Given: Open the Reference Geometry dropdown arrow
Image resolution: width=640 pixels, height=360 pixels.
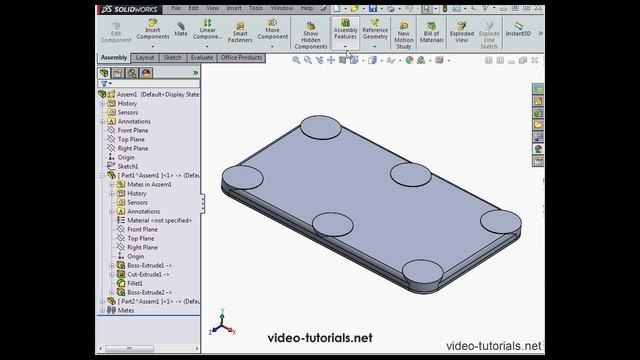Looking at the screenshot, I should (375, 47).
